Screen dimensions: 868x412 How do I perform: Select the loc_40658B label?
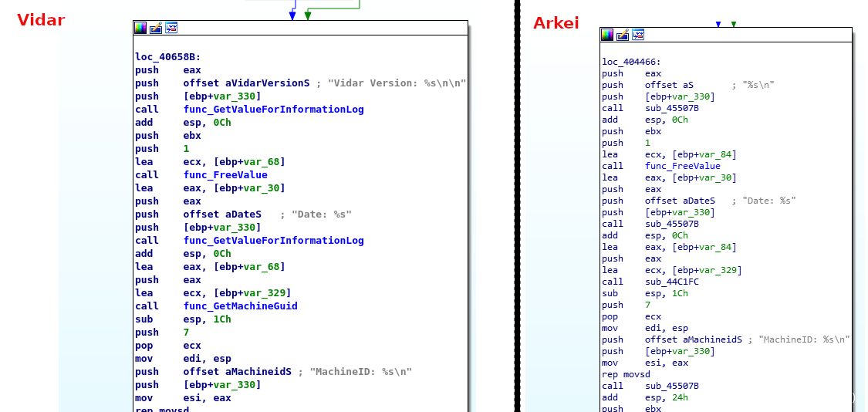click(167, 57)
